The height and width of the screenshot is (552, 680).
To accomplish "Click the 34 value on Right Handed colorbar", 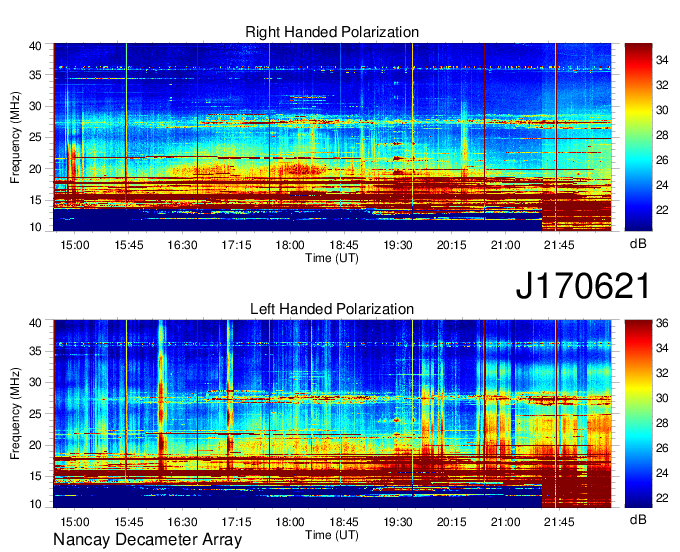I will pos(662,60).
